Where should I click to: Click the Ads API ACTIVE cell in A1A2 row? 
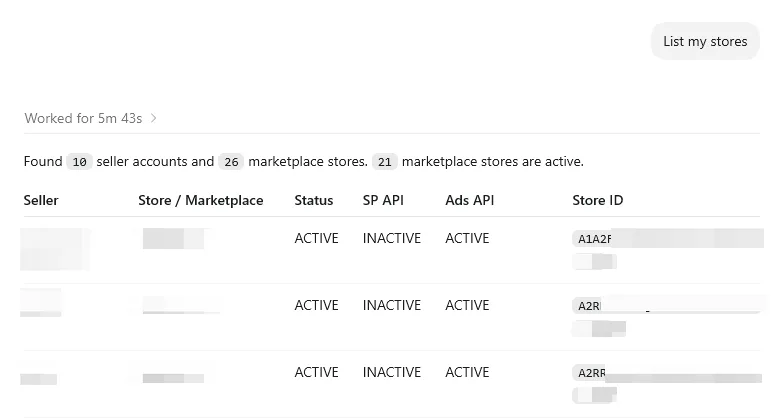pos(467,238)
